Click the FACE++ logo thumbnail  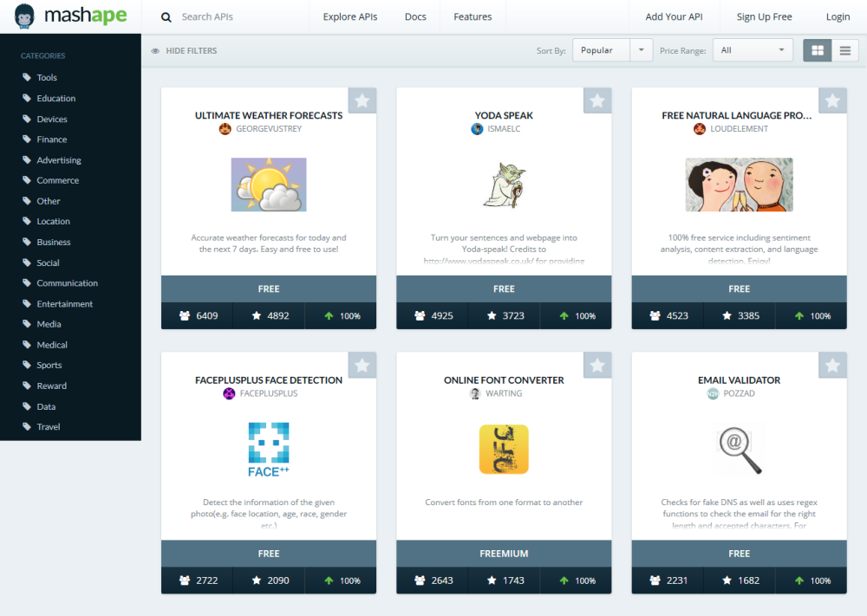coord(269,450)
